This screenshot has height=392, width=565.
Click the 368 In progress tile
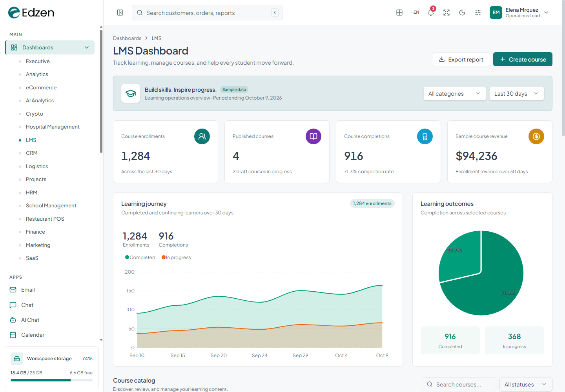click(514, 340)
